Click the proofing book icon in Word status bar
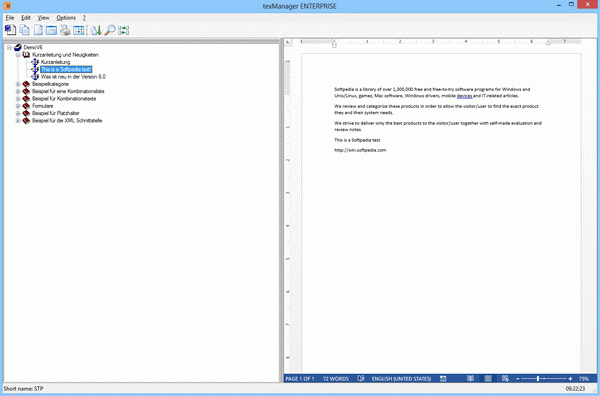Screen dimensions: 600x396 pos(360,378)
